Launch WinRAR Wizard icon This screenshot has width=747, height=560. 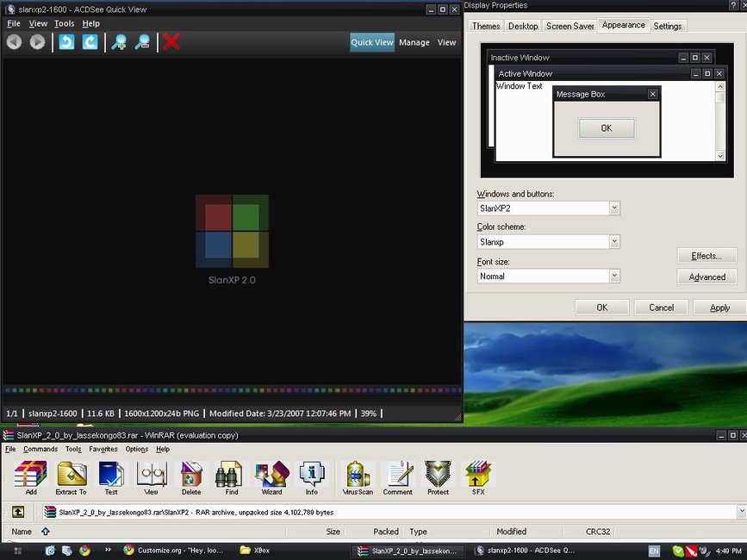(x=271, y=478)
